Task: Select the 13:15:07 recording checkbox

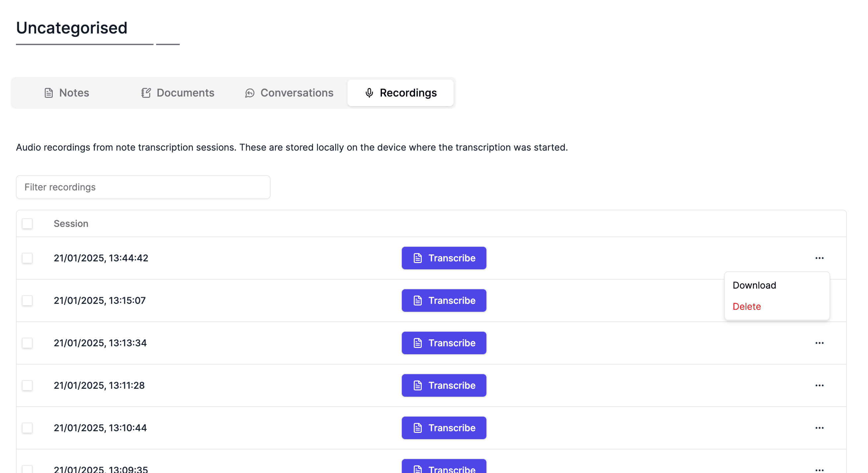Action: click(x=27, y=301)
